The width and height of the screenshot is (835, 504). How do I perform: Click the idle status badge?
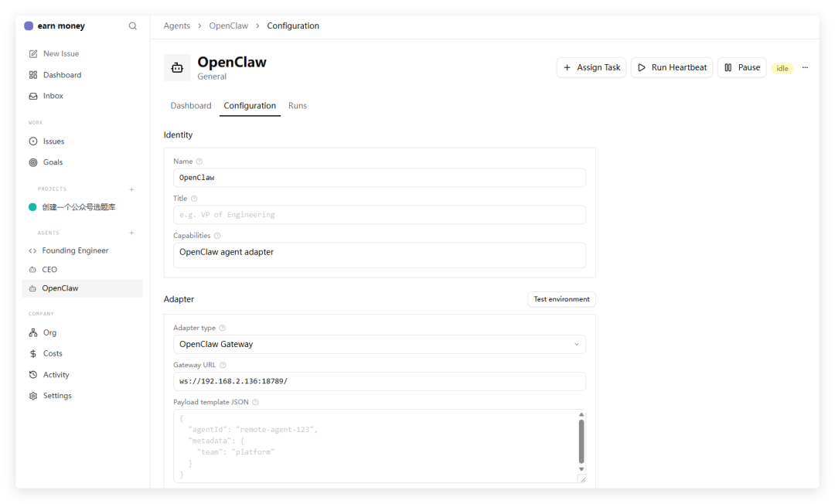coord(782,68)
